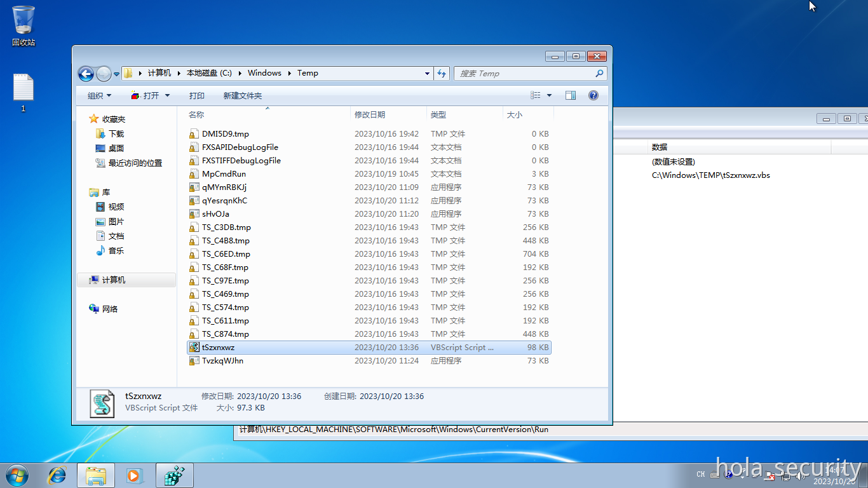The image size is (868, 488).
Task: Open Internet Explorer from the taskbar
Action: pyautogui.click(x=57, y=475)
